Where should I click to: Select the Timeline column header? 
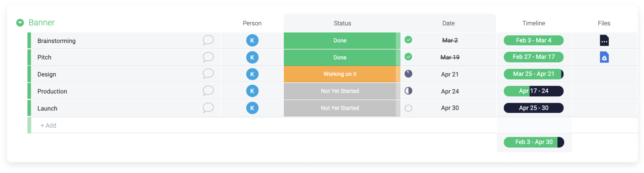point(534,23)
